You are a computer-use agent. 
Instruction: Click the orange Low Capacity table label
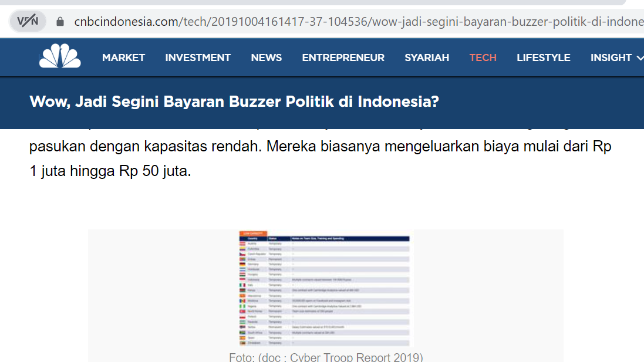pyautogui.click(x=253, y=233)
